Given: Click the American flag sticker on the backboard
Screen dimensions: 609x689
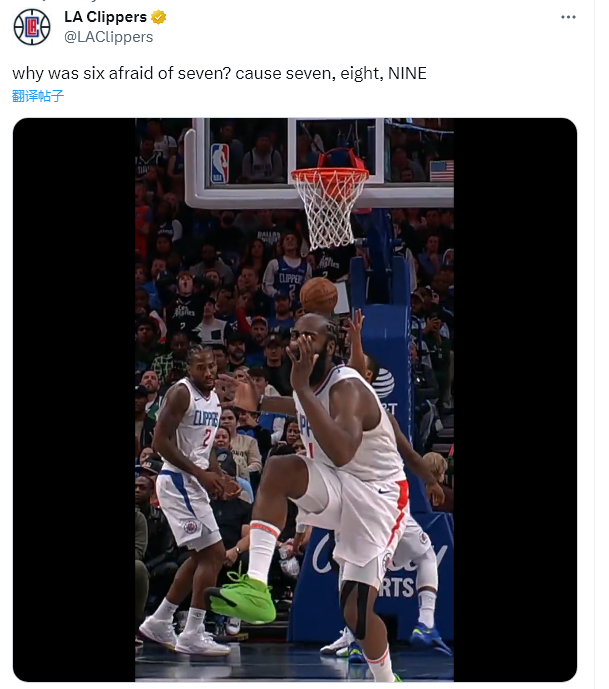Looking at the screenshot, I should point(442,171).
